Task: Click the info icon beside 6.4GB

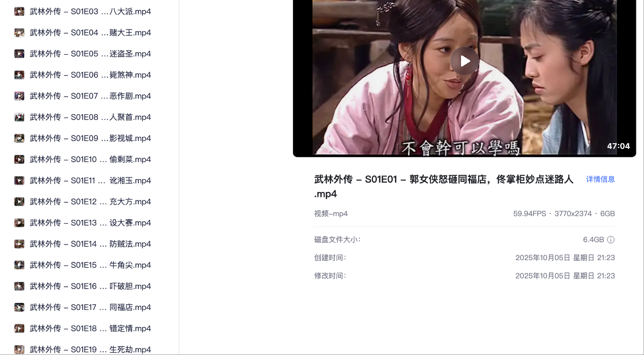Action: [x=611, y=240]
